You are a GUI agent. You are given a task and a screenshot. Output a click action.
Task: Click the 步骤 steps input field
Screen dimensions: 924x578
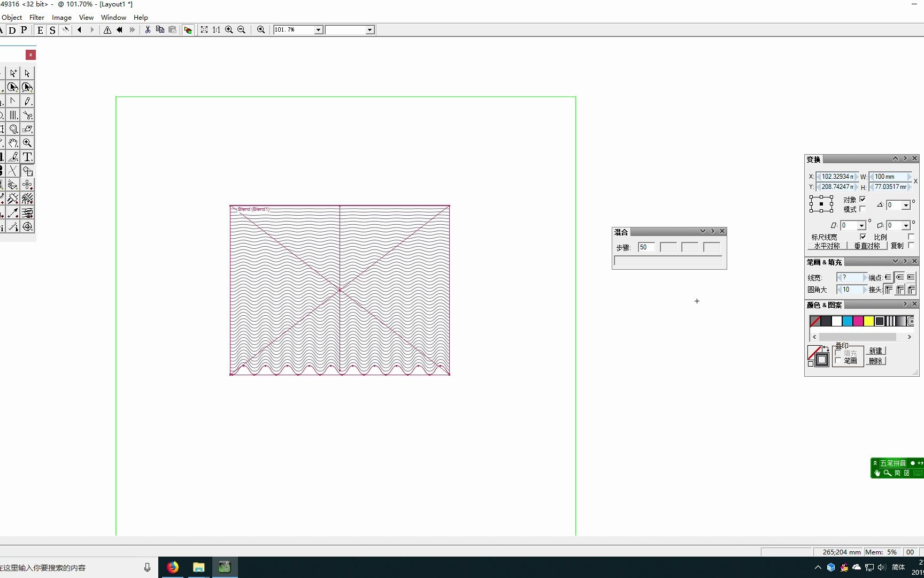coord(646,247)
